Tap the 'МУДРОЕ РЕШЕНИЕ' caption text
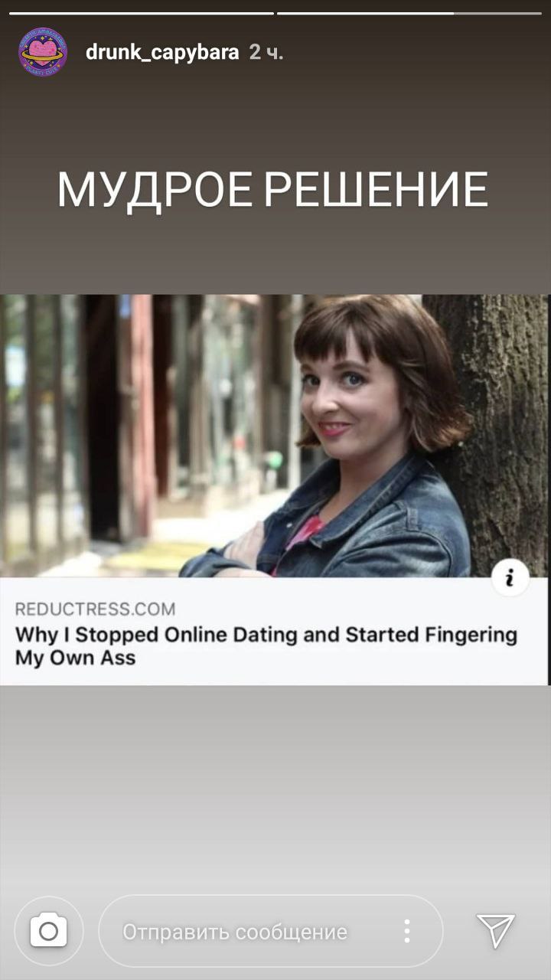The height and width of the screenshot is (980, 551). pos(273,189)
